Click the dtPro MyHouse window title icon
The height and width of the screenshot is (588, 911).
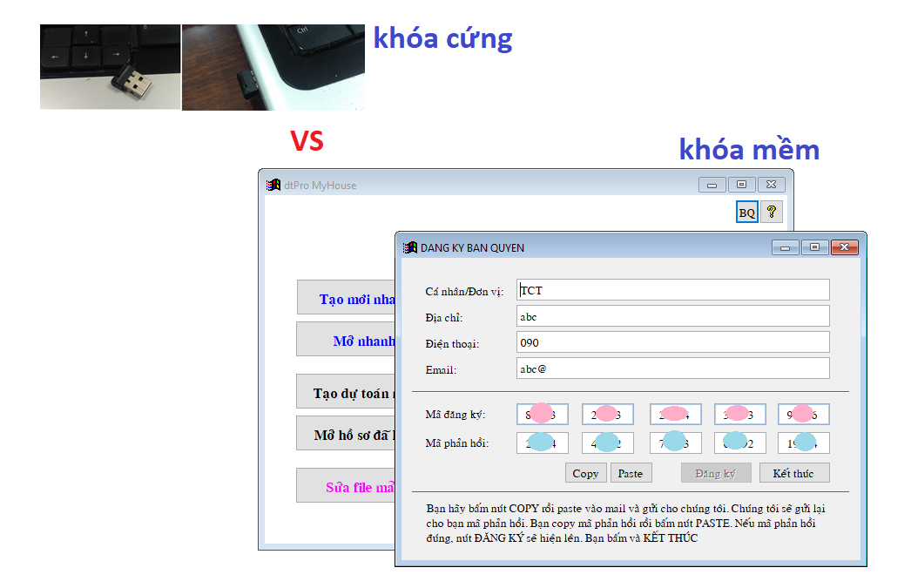click(x=273, y=185)
